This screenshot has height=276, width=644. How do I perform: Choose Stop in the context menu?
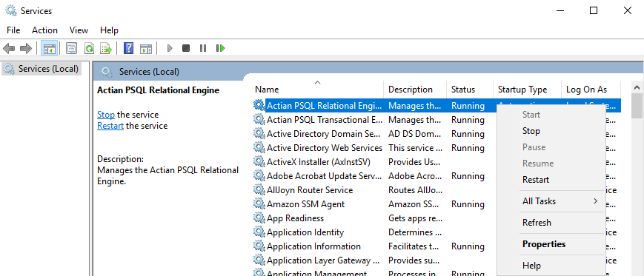[x=551, y=131]
